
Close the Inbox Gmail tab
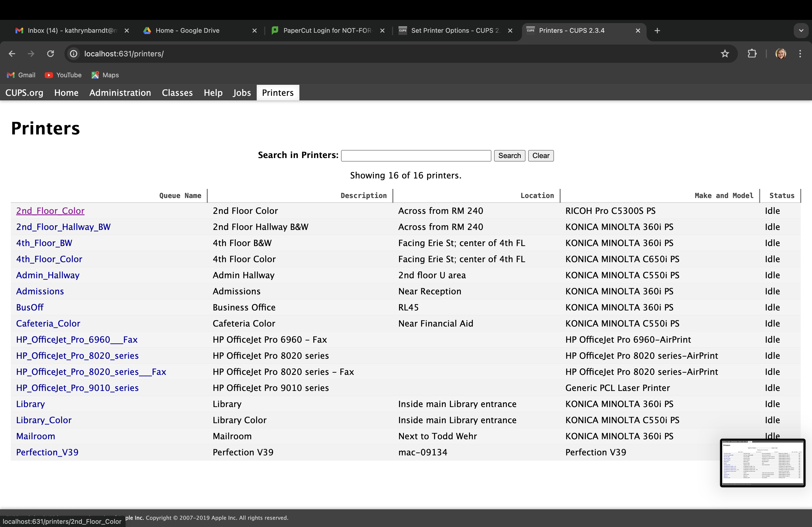(x=126, y=31)
